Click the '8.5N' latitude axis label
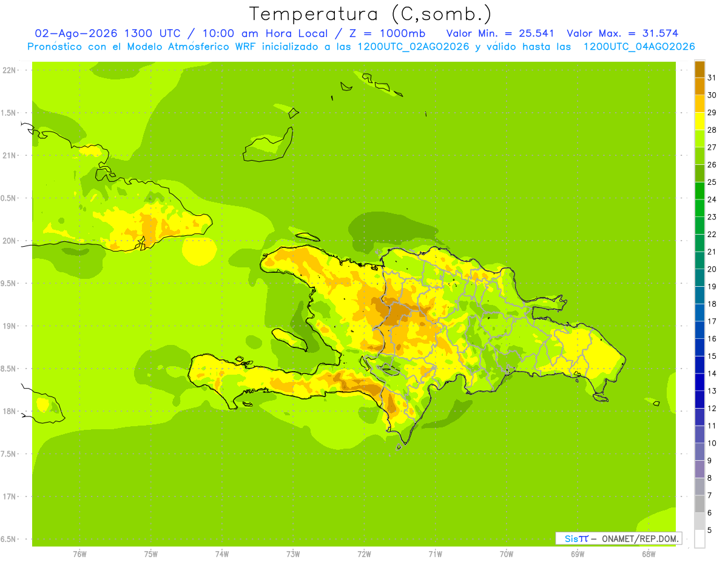This screenshot has width=728, height=562. 9,369
